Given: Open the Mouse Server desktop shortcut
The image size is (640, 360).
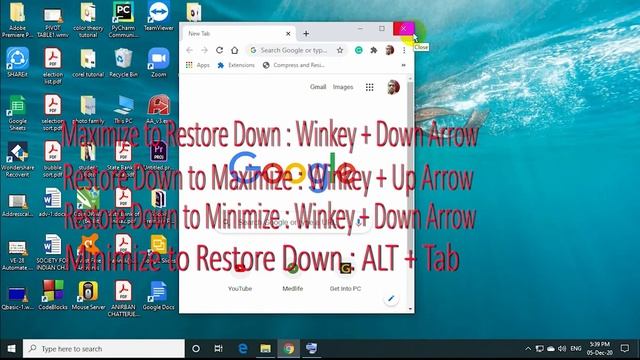Looking at the screenshot, I should [x=88, y=295].
